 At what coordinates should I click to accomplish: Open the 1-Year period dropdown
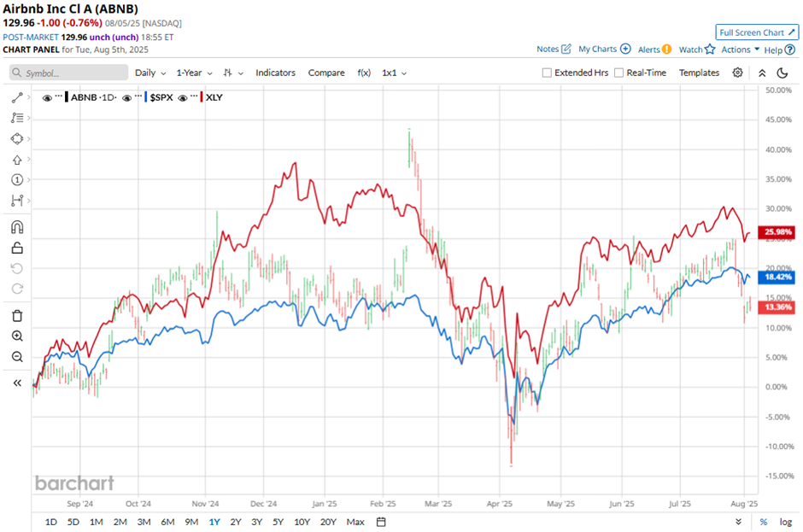[x=194, y=73]
